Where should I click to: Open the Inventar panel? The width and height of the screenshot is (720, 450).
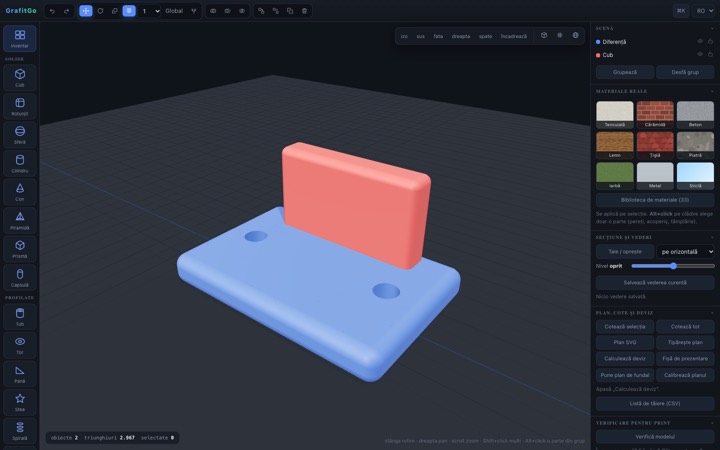pyautogui.click(x=20, y=39)
